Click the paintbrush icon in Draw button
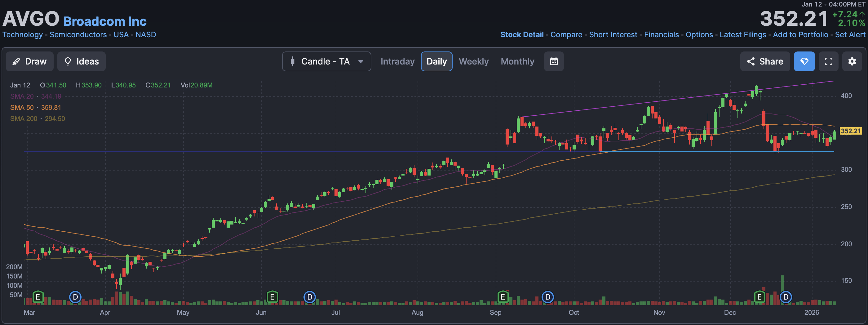Screen dimensions: 868x325 pyautogui.click(x=16, y=62)
